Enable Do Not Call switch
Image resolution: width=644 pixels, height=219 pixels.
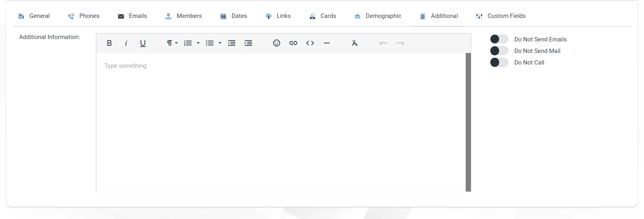click(x=499, y=62)
